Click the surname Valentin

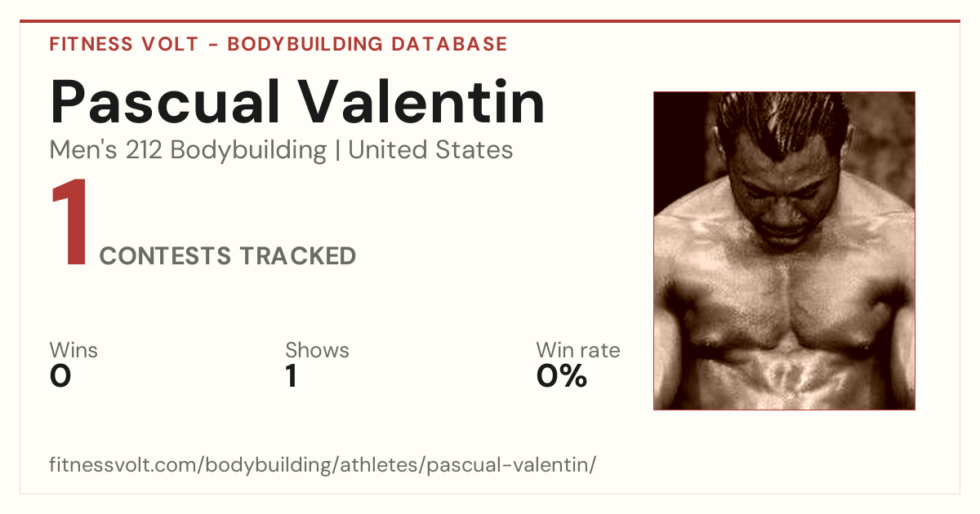coord(421,103)
